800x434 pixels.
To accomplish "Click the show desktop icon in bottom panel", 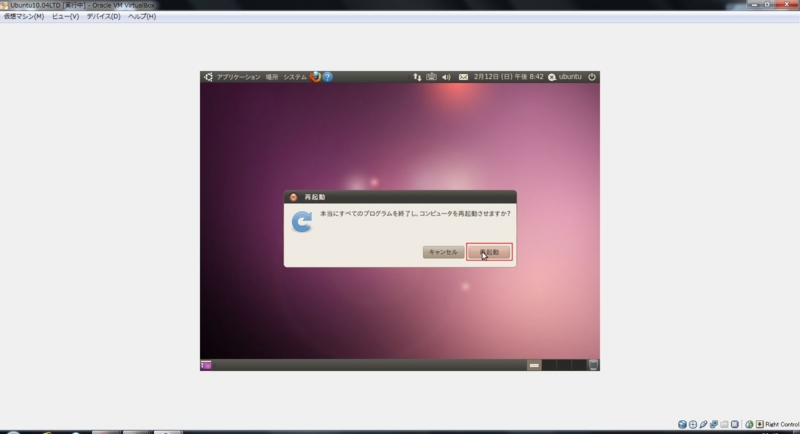I will coord(206,365).
